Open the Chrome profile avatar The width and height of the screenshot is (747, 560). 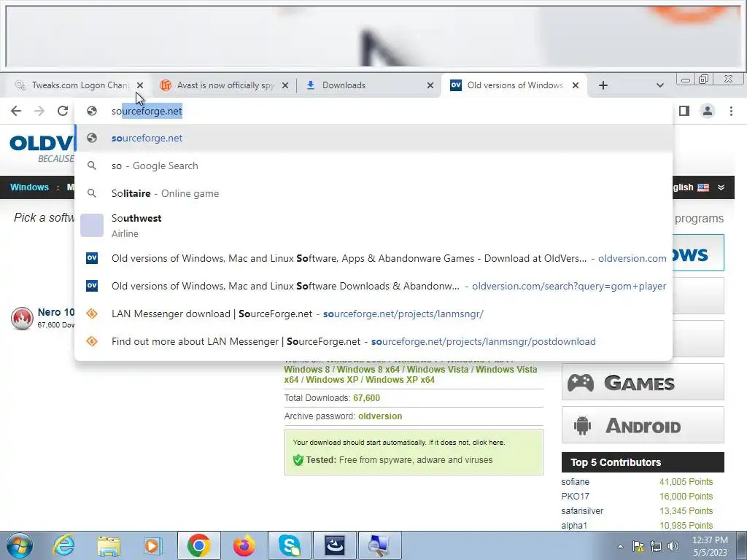point(708,111)
